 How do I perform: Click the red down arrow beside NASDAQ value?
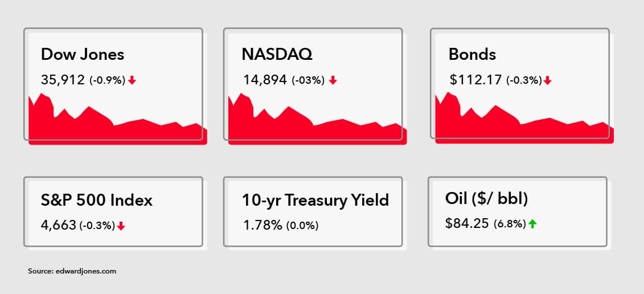click(333, 80)
